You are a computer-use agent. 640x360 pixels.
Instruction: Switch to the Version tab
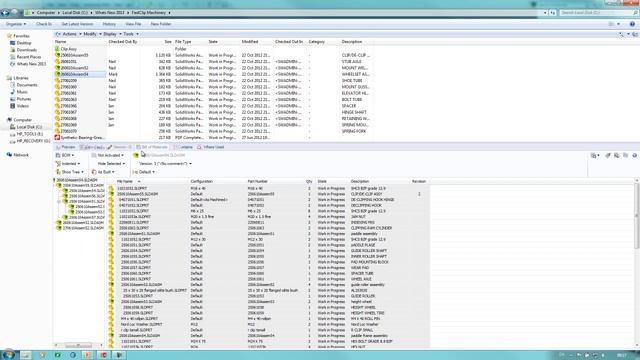pos(120,147)
